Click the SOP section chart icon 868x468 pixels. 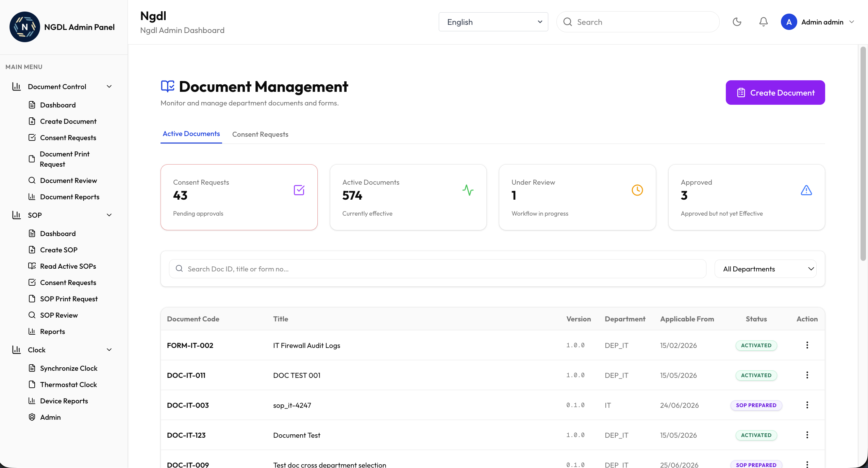coord(16,215)
